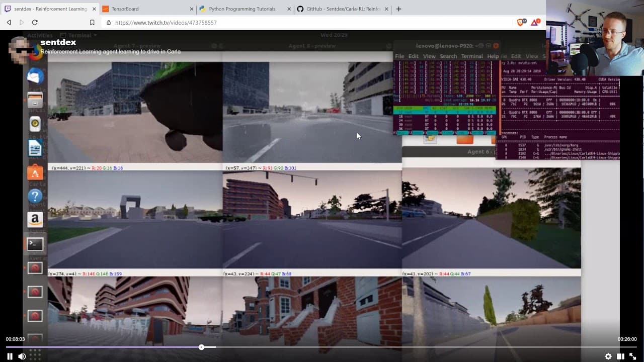Open the Help question mark dock icon

coord(35,196)
